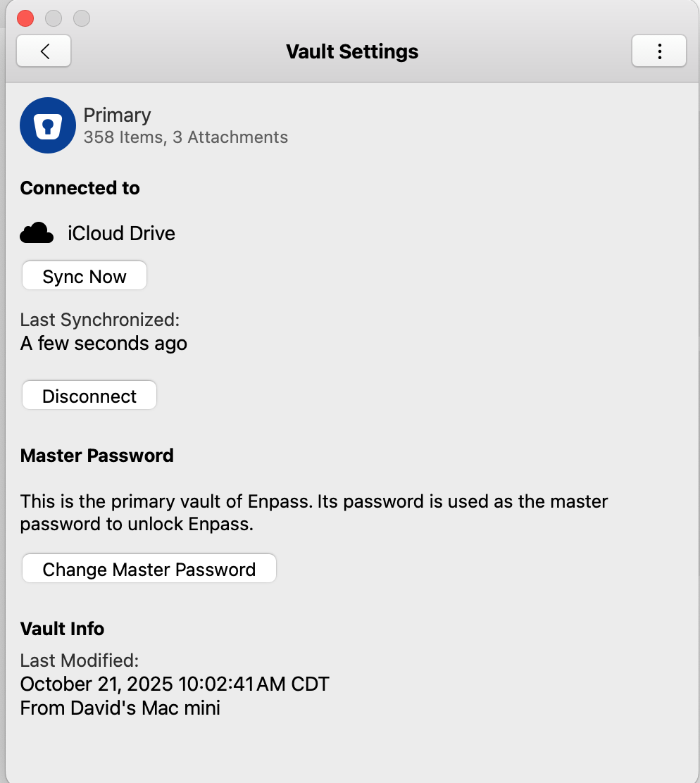
Task: Go back using the chevron button
Action: [44, 51]
